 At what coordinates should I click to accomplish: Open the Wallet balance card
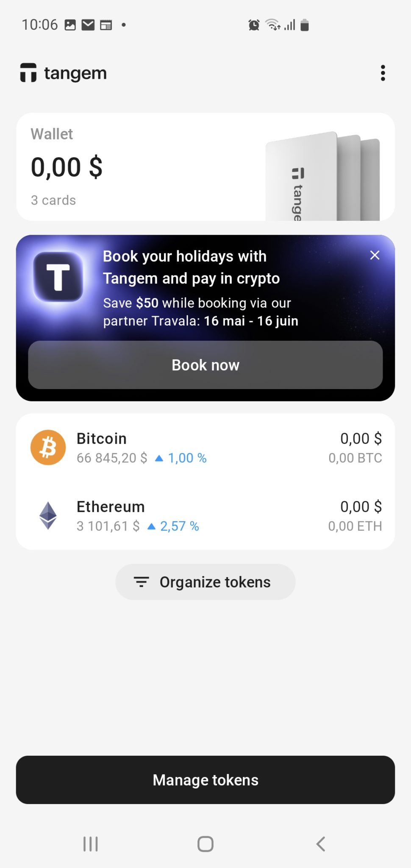127,167
